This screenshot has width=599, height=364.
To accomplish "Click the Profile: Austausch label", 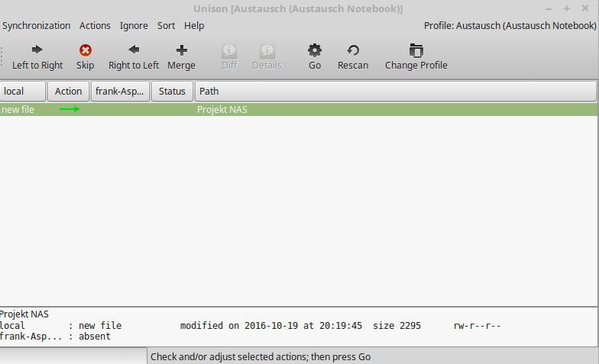I will point(510,26).
